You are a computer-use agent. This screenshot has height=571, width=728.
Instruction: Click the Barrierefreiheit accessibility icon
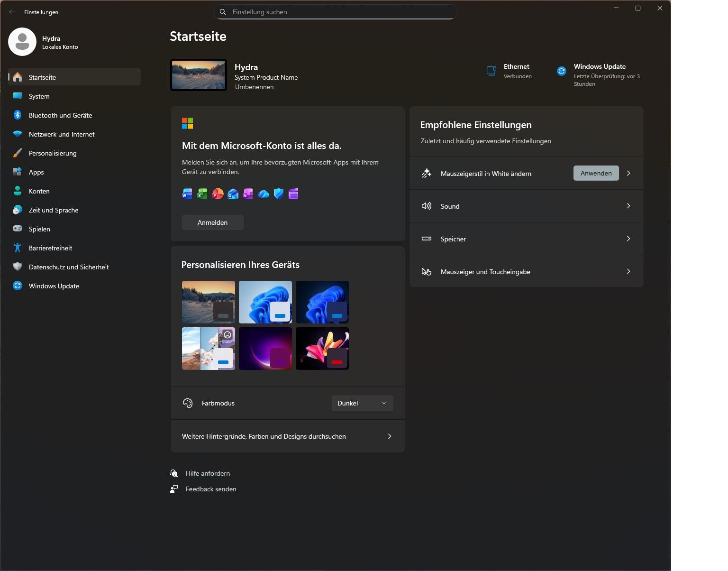[x=18, y=248]
